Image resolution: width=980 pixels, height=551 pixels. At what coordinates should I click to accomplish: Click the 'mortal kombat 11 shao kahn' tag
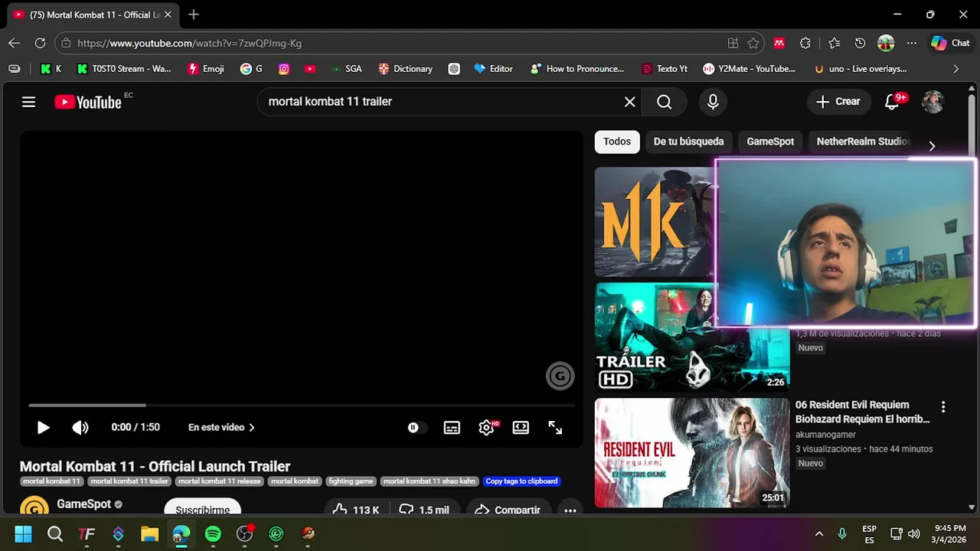click(430, 481)
